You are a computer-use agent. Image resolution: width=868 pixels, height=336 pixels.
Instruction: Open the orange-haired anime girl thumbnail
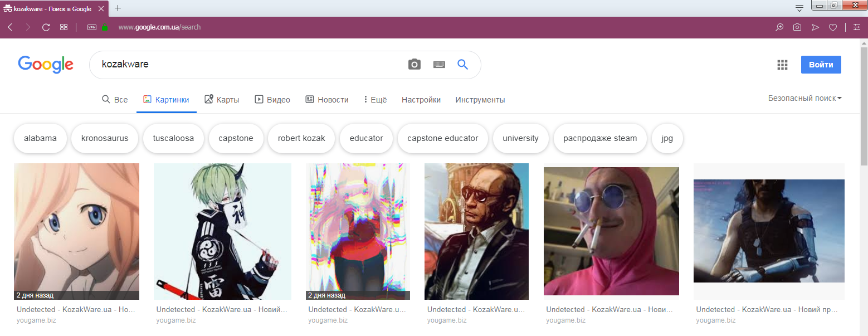76,231
